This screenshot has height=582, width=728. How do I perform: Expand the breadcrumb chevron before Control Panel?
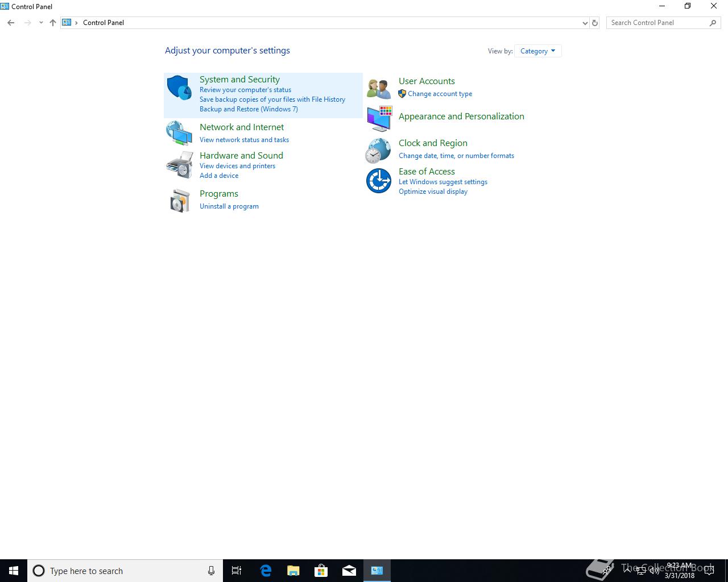(x=77, y=23)
